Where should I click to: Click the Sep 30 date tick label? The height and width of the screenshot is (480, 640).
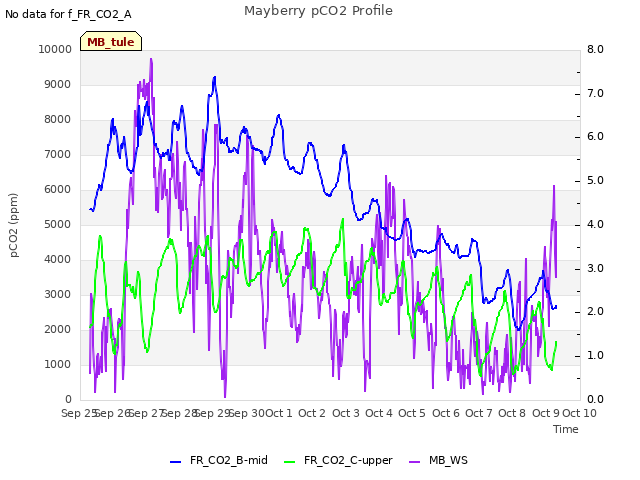point(247,413)
